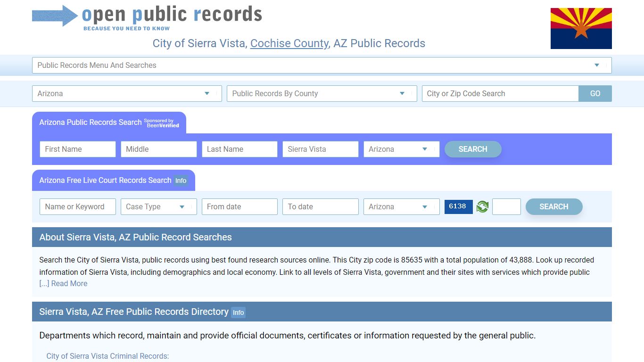Image resolution: width=644 pixels, height=362 pixels.
Task: Expand Public Records Menu And Searches dropdown
Action: pyautogui.click(x=322, y=66)
